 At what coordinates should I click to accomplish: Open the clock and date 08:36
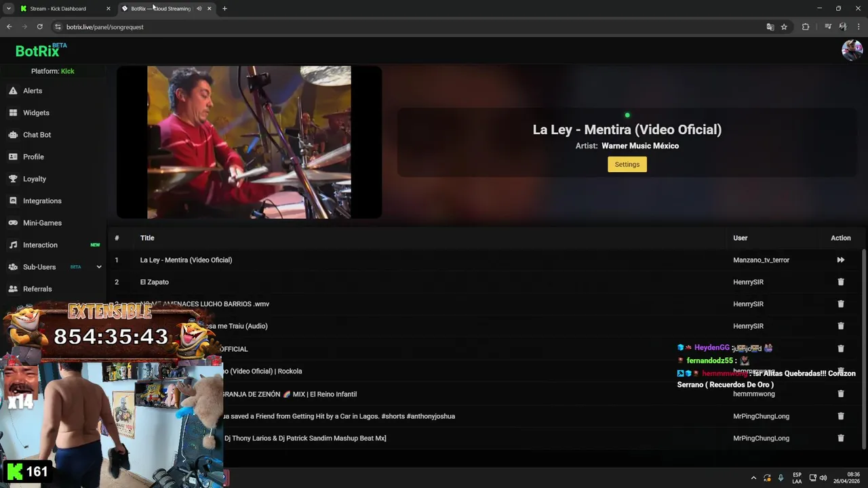(x=847, y=478)
